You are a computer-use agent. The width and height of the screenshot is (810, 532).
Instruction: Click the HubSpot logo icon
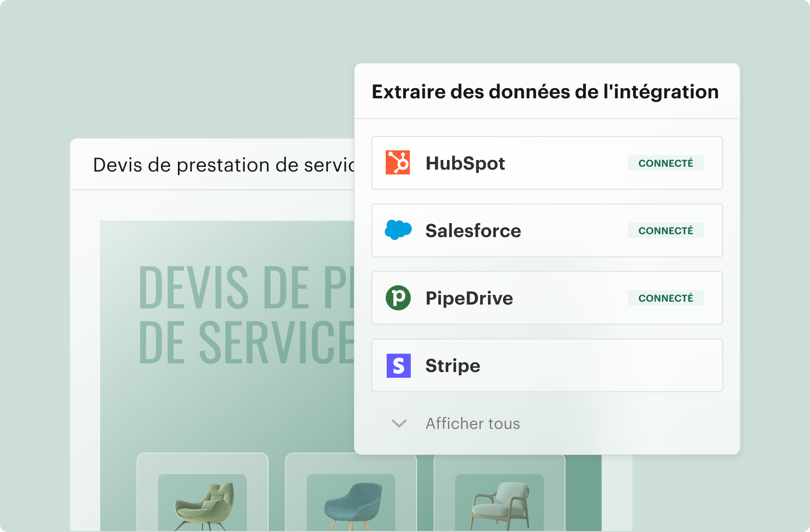pos(398,162)
